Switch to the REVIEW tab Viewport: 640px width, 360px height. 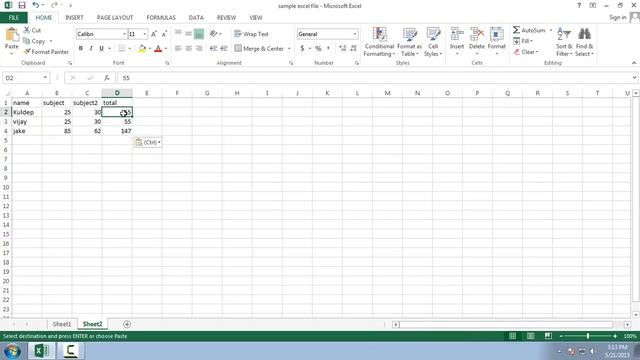(x=226, y=18)
